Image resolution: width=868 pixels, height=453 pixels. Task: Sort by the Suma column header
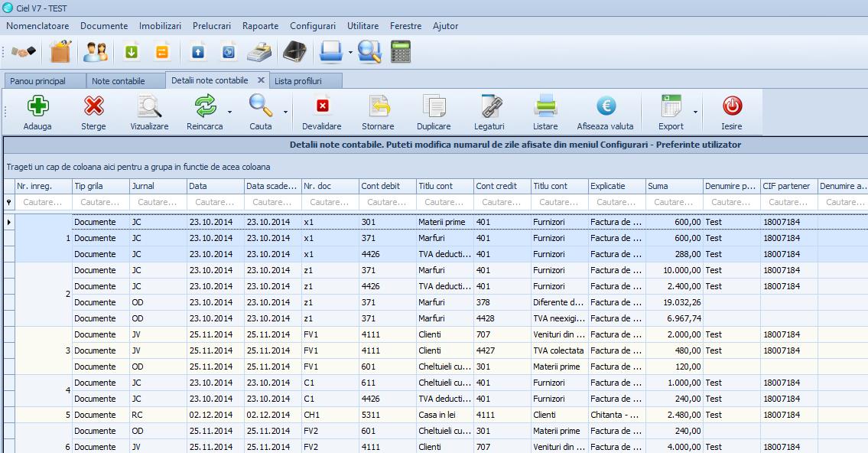(675, 186)
